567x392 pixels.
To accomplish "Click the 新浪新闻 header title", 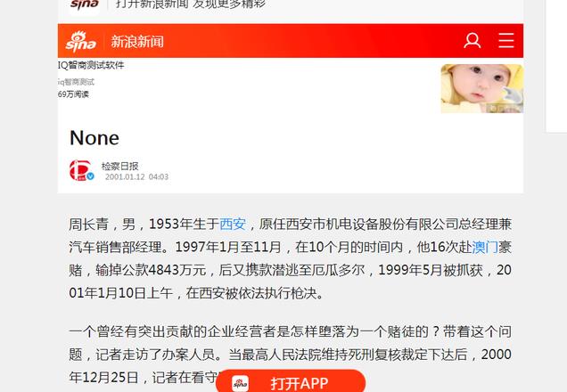I will (x=137, y=42).
